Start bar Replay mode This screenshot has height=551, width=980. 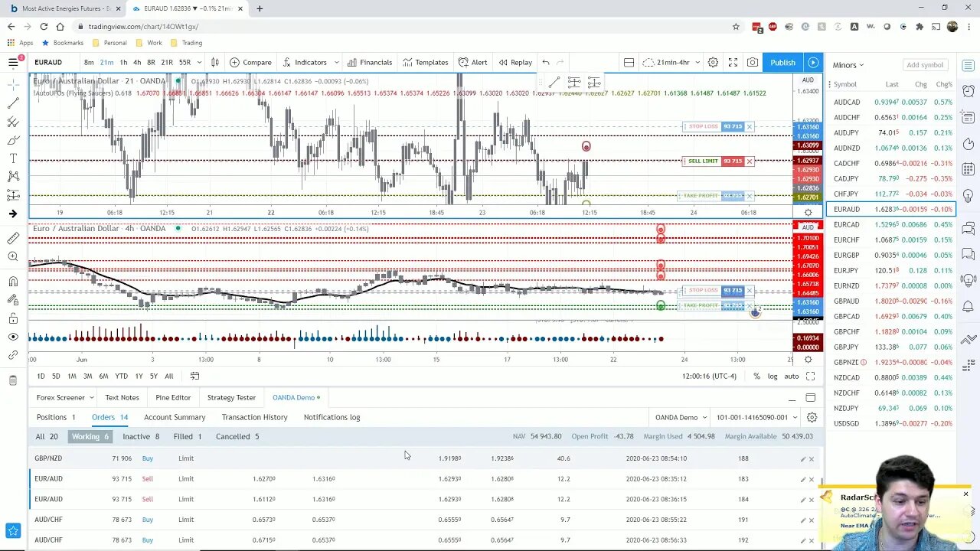click(x=515, y=62)
